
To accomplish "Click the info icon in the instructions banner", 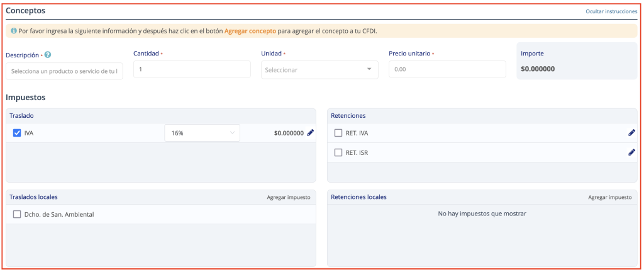I will click(x=14, y=31).
